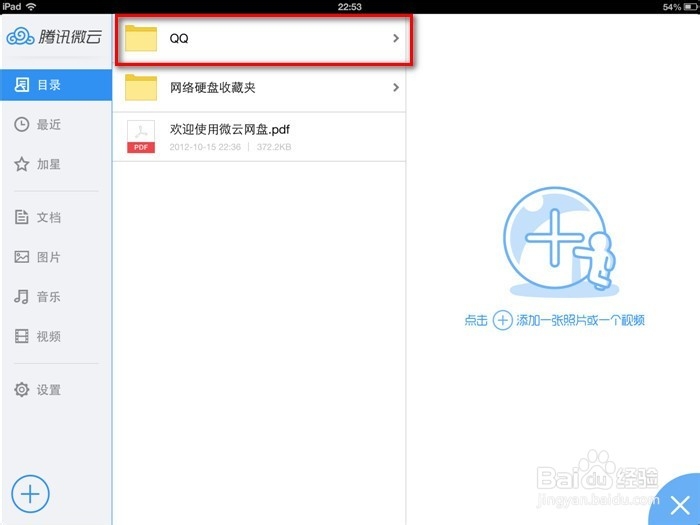The height and width of the screenshot is (525, 700).
Task: Tap the 腾讯微云 cloud logo
Action: click(x=54, y=37)
